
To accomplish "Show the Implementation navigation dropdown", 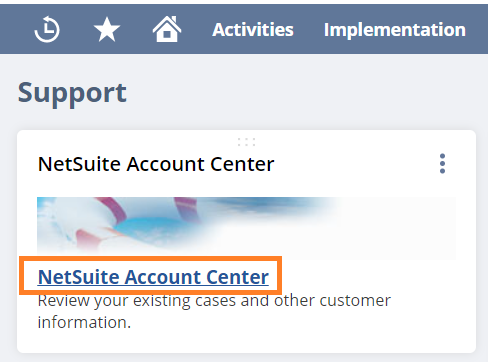I will tap(395, 30).
